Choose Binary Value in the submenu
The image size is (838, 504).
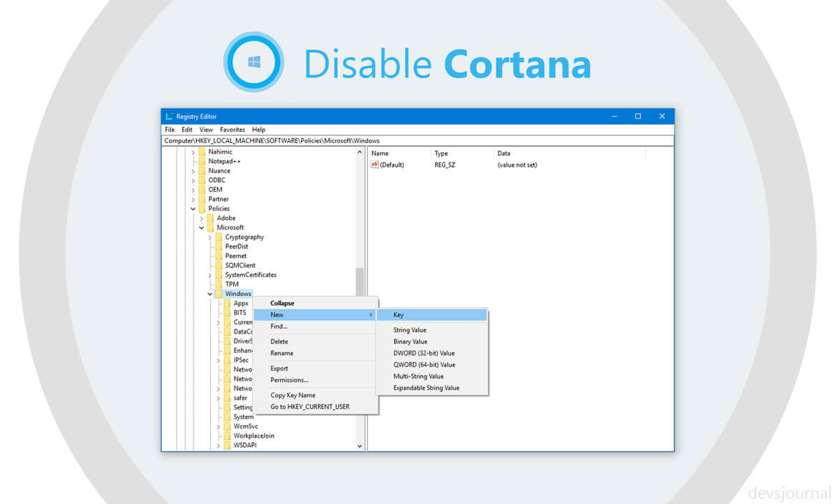(432, 342)
